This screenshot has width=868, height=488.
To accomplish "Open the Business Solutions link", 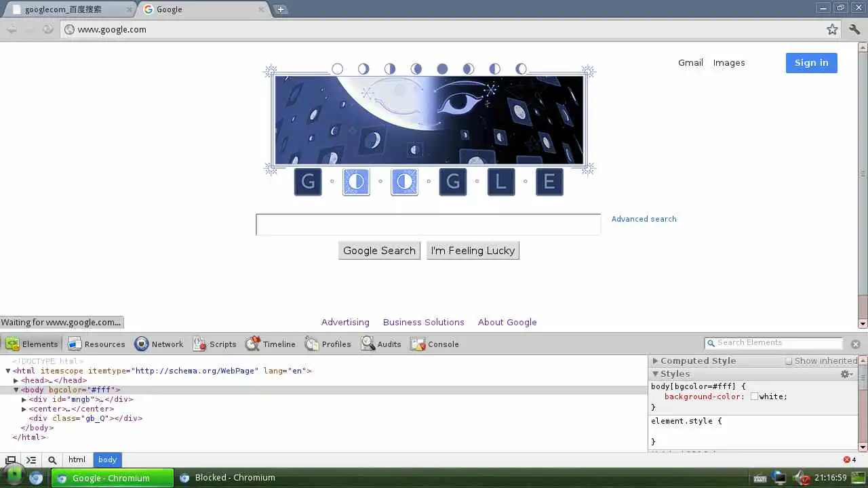I will 424,323.
